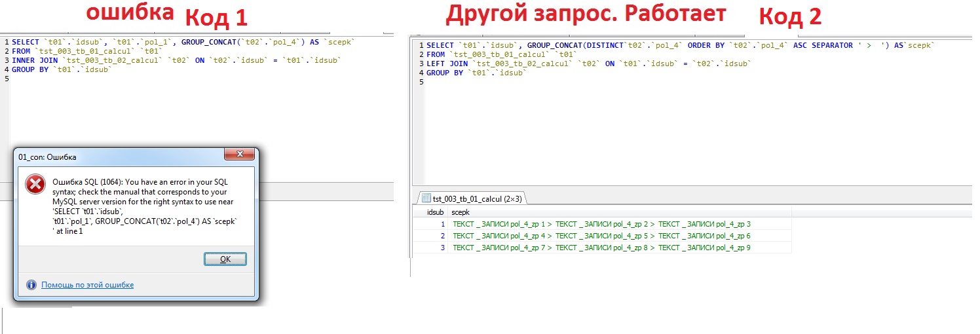Select scepk cell in row with idsub 2
This screenshot has height=334, width=980.
click(x=601, y=236)
